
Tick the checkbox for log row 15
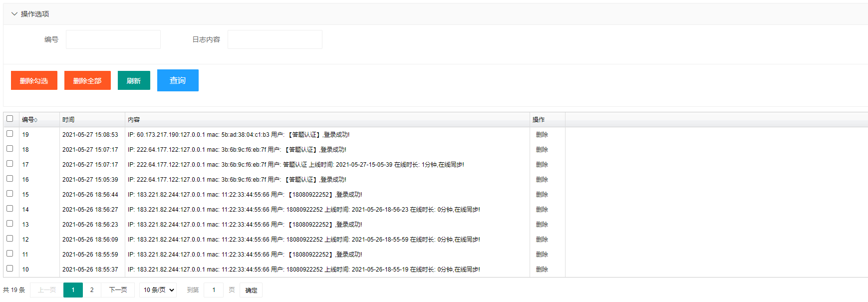point(9,194)
